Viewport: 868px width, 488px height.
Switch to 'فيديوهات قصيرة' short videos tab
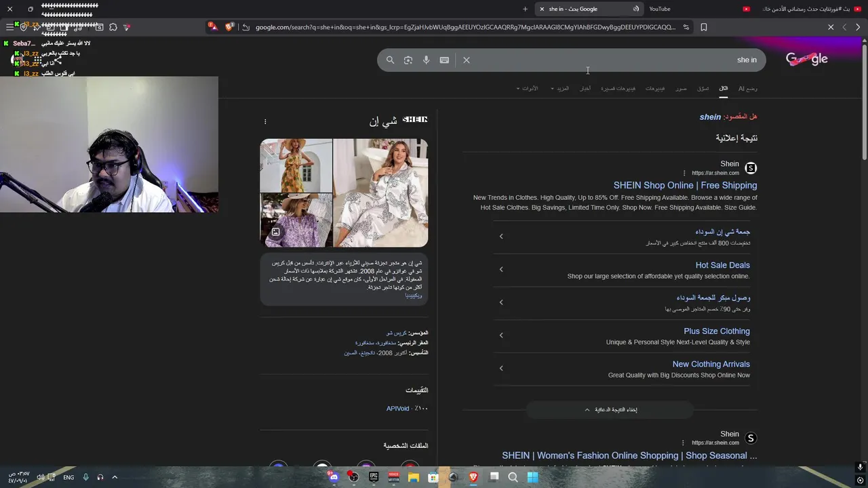(618, 89)
